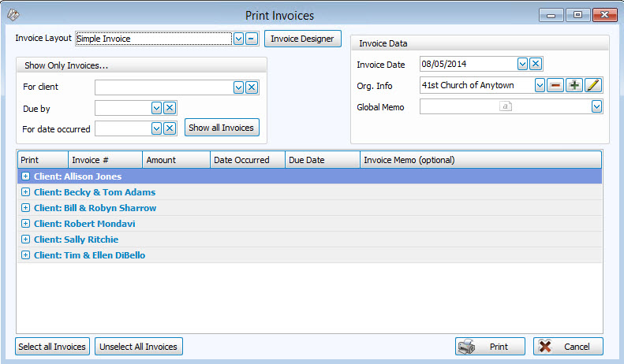Sort by the Amount column header
624x364 pixels.
(x=176, y=160)
